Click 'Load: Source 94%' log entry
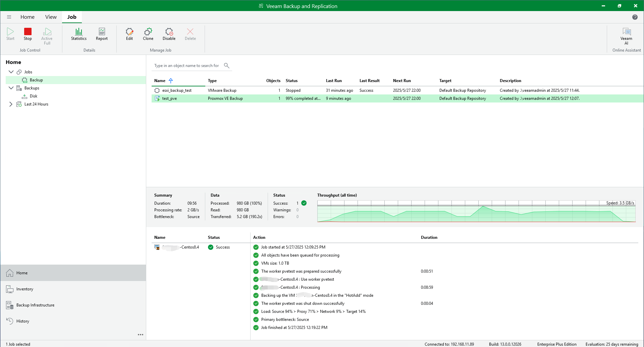Viewport: 644px width, 347px height. [313, 311]
